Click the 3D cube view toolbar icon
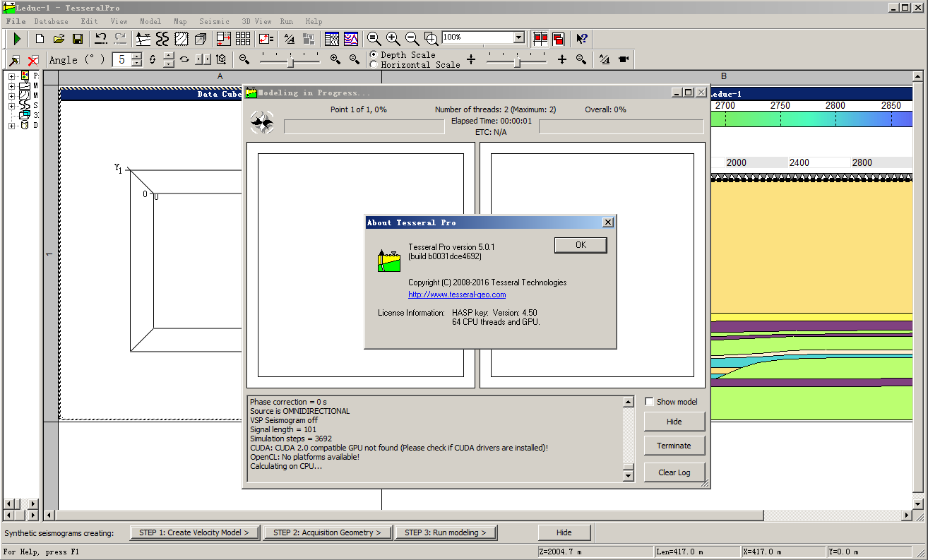The height and width of the screenshot is (560, 928). [201, 39]
